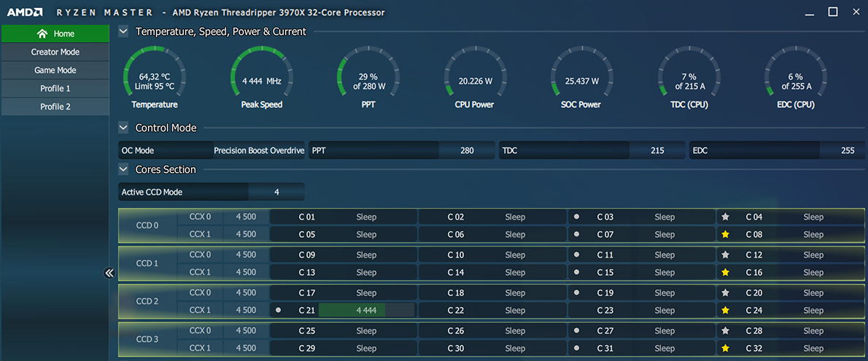This screenshot has width=868, height=361.
Task: Click the PPT value field showing 280
Action: [x=467, y=150]
